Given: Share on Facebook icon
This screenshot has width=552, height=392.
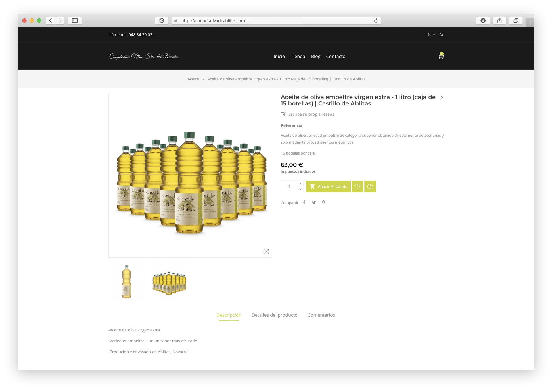Looking at the screenshot, I should [x=304, y=203].
